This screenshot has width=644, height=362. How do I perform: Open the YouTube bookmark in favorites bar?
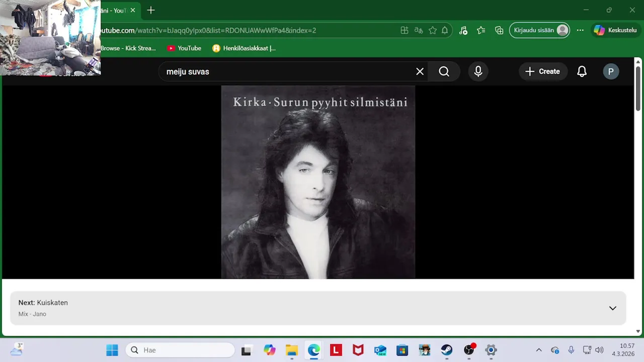[x=184, y=48]
